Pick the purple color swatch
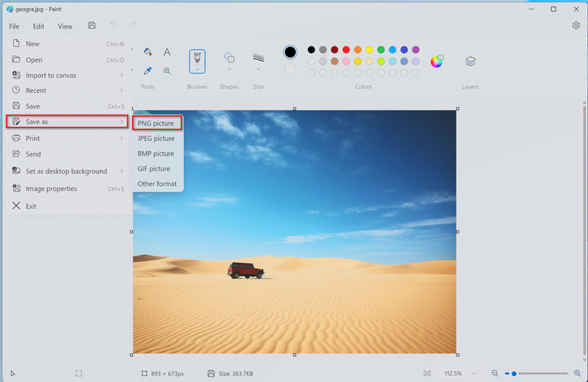Image resolution: width=588 pixels, height=382 pixels. 416,49
